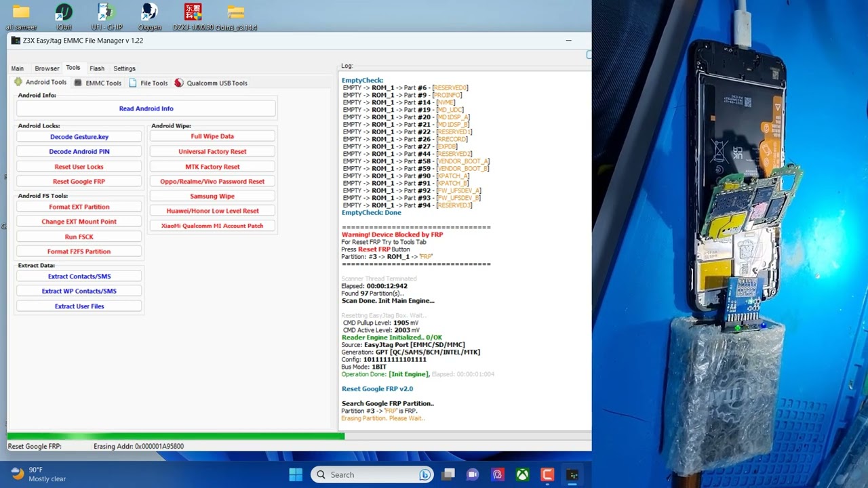The width and height of the screenshot is (868, 488).
Task: Click Huawei/Honor Low Level Reset
Action: point(212,211)
